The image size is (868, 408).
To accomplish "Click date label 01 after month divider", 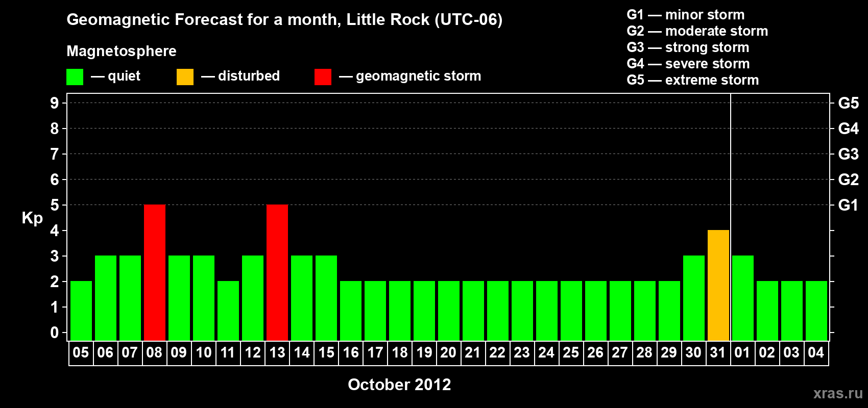I will [x=742, y=352].
